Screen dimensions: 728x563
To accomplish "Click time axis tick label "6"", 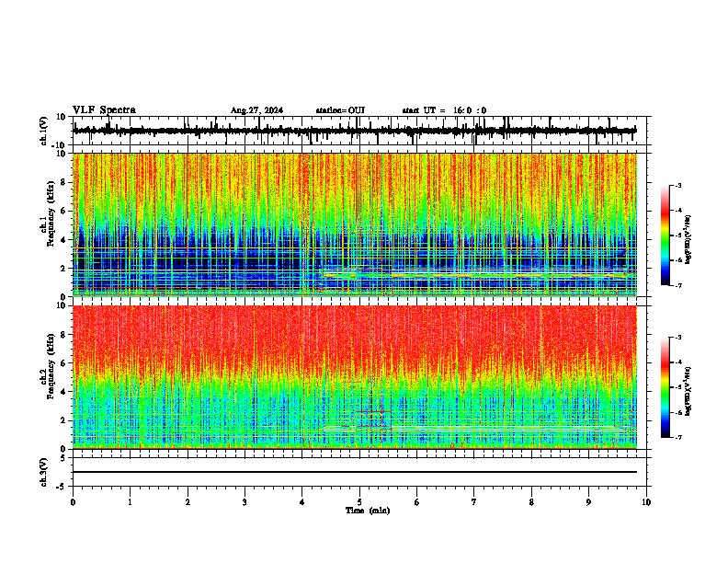I will point(417,502).
